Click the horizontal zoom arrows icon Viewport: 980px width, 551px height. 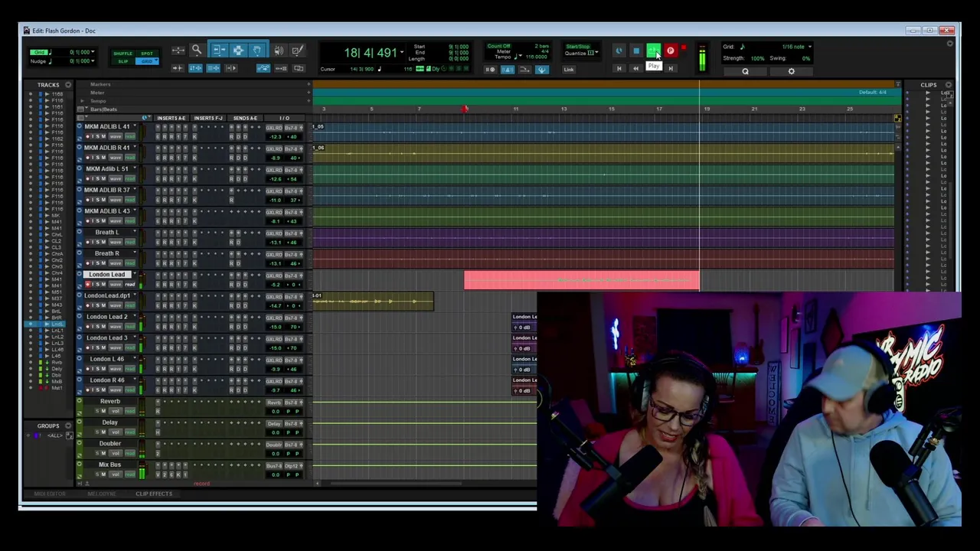pos(178,51)
